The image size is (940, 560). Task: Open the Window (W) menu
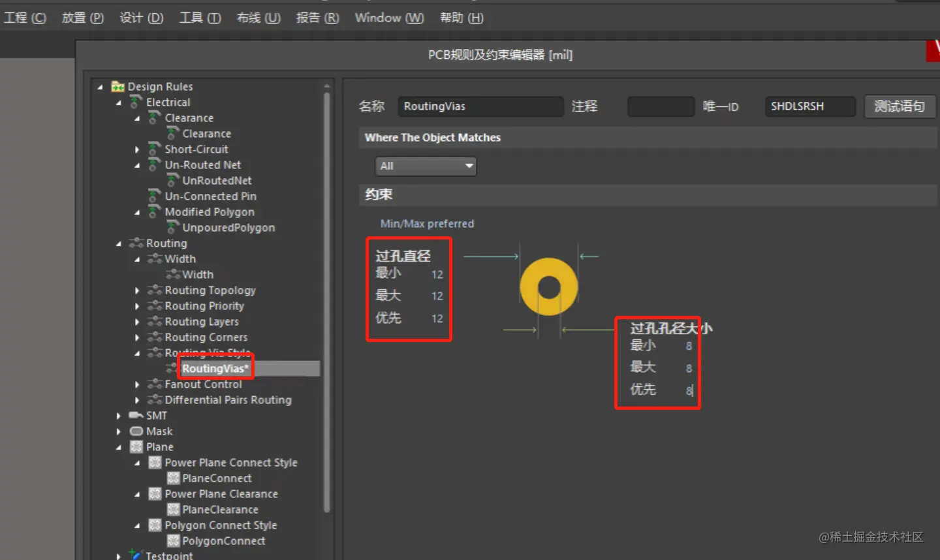(x=389, y=18)
